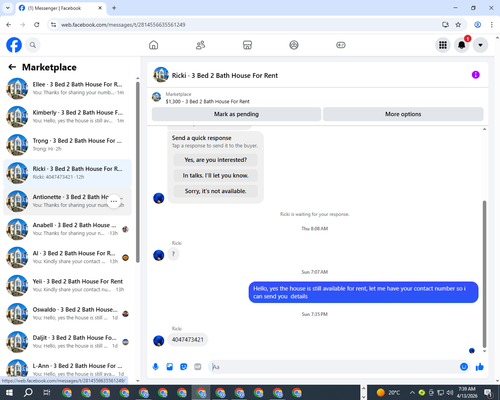
Task: Open the notifications bell
Action: (462, 45)
